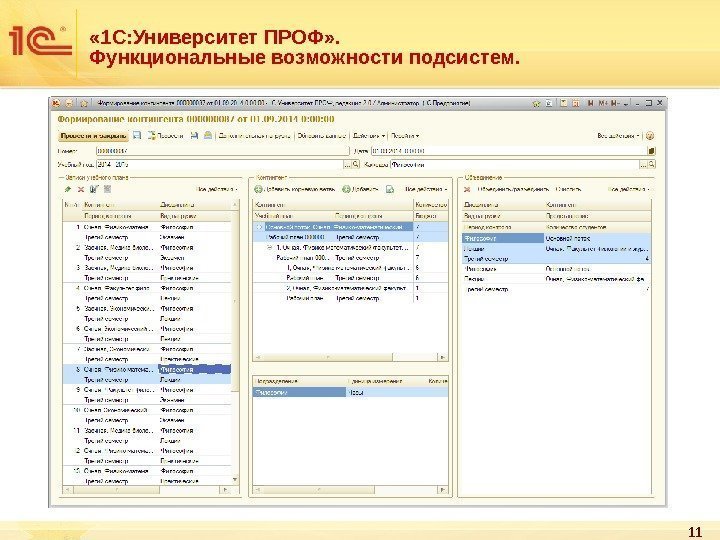Viewport: 720px width, 540px height.
Task: Open Все действия in Контингент panel
Action: click(x=426, y=189)
